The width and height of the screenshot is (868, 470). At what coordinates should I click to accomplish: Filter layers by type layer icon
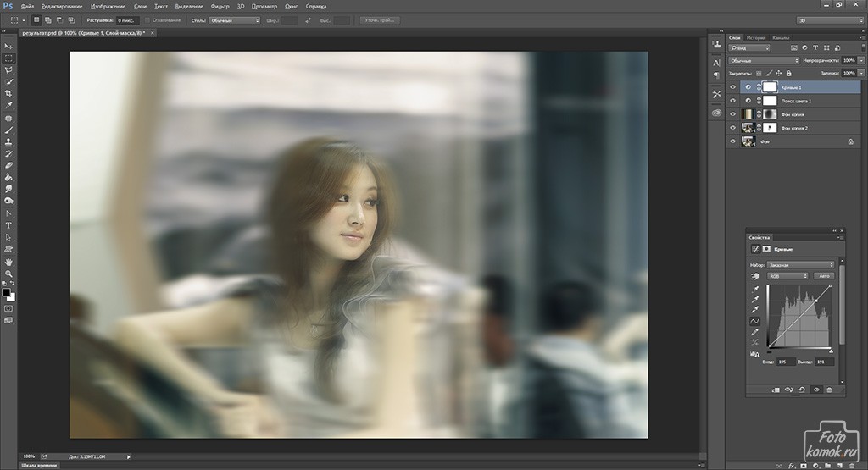(x=815, y=47)
